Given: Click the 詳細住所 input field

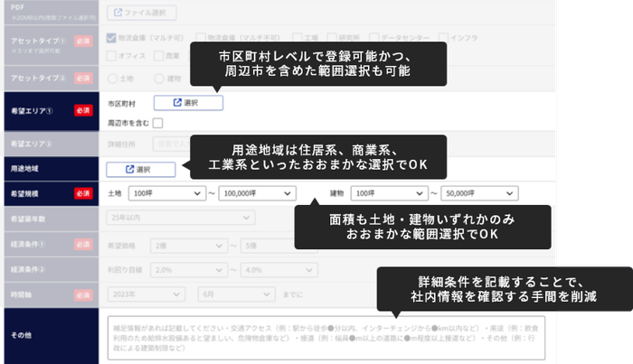Looking at the screenshot, I should (171, 144).
